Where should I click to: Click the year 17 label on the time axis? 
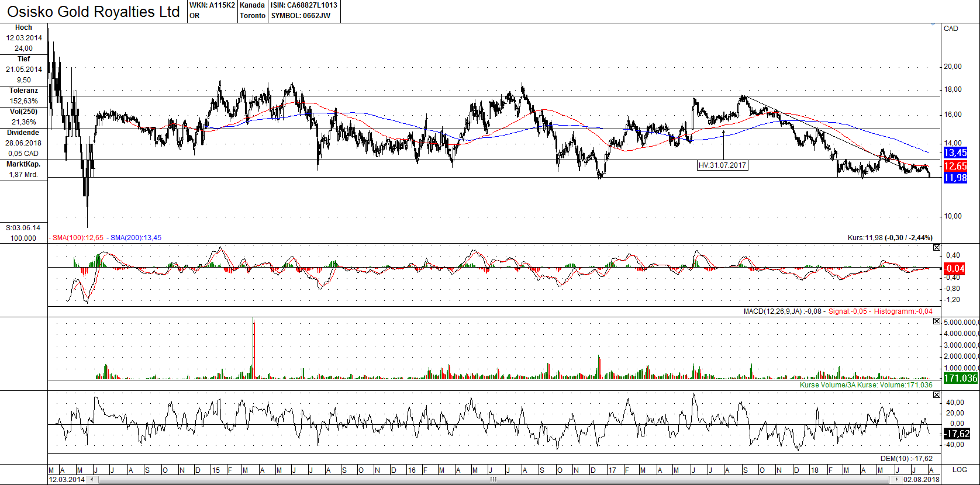612,470
